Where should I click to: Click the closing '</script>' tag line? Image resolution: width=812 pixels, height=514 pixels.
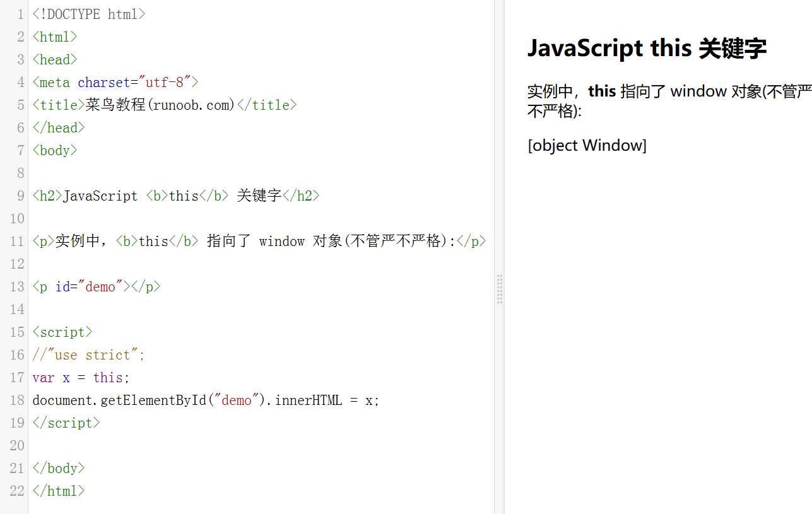(x=66, y=423)
